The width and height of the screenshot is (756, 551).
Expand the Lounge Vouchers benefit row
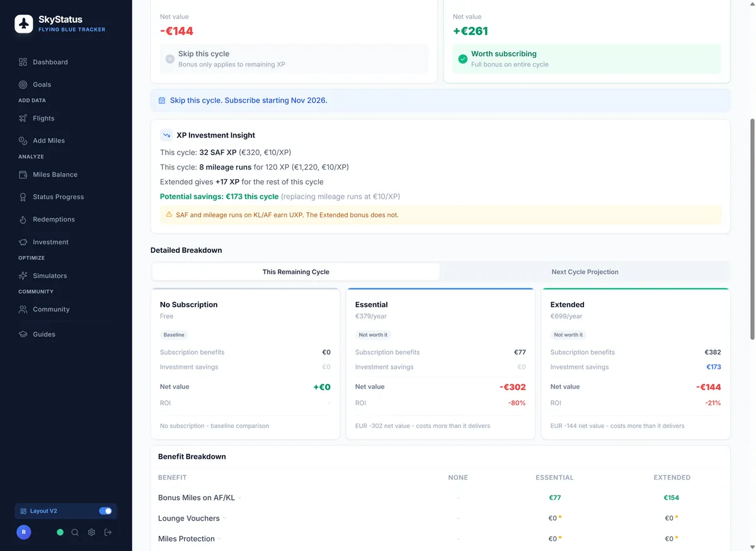pyautogui.click(x=224, y=519)
